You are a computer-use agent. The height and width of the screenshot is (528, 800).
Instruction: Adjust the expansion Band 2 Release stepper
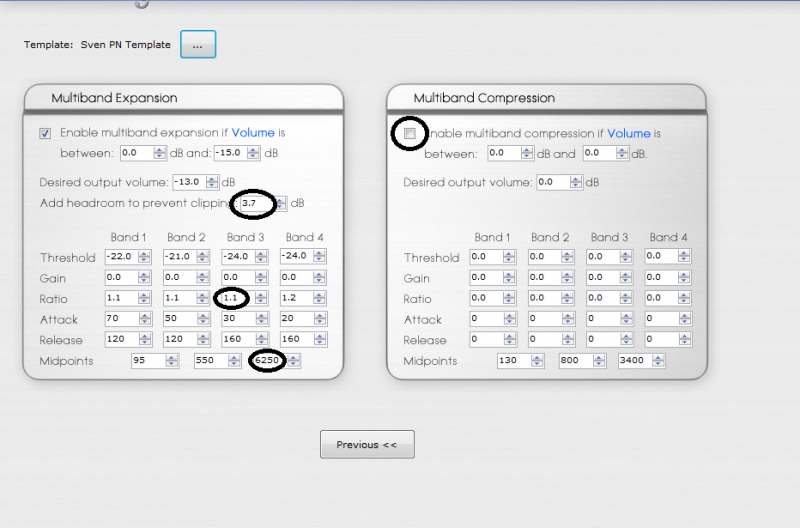[204, 340]
